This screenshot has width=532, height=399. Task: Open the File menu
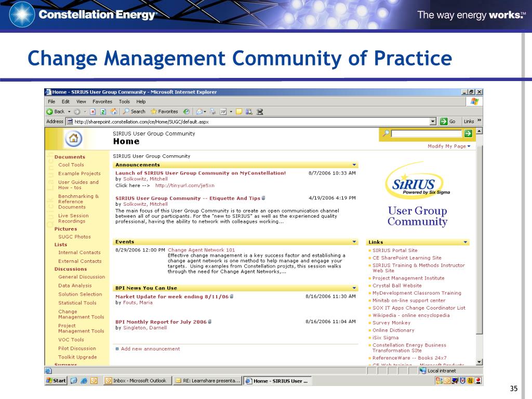click(51, 101)
